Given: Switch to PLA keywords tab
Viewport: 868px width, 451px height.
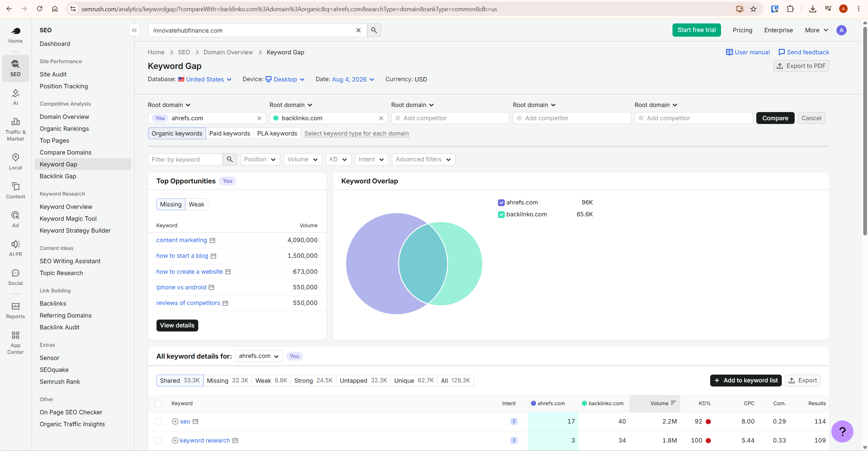Looking at the screenshot, I should [x=277, y=133].
